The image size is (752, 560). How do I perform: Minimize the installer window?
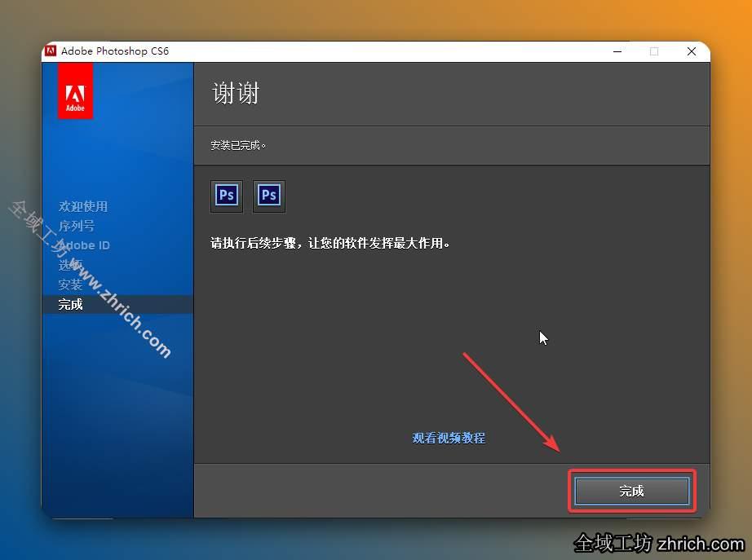tap(617, 51)
